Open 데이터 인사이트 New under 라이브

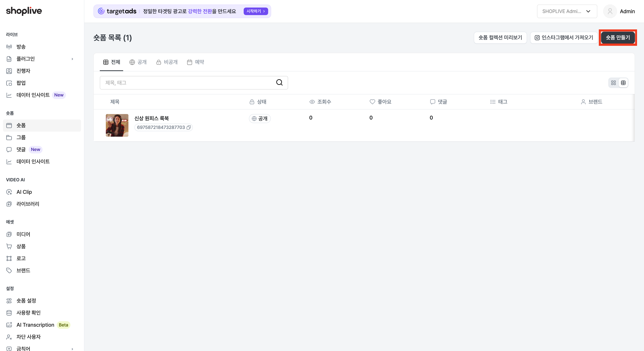(x=42, y=95)
